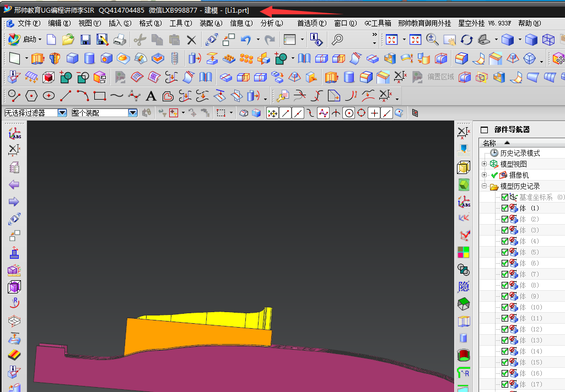
Task: Select the Rectangle sketch tool
Action: pyautogui.click(x=100, y=96)
